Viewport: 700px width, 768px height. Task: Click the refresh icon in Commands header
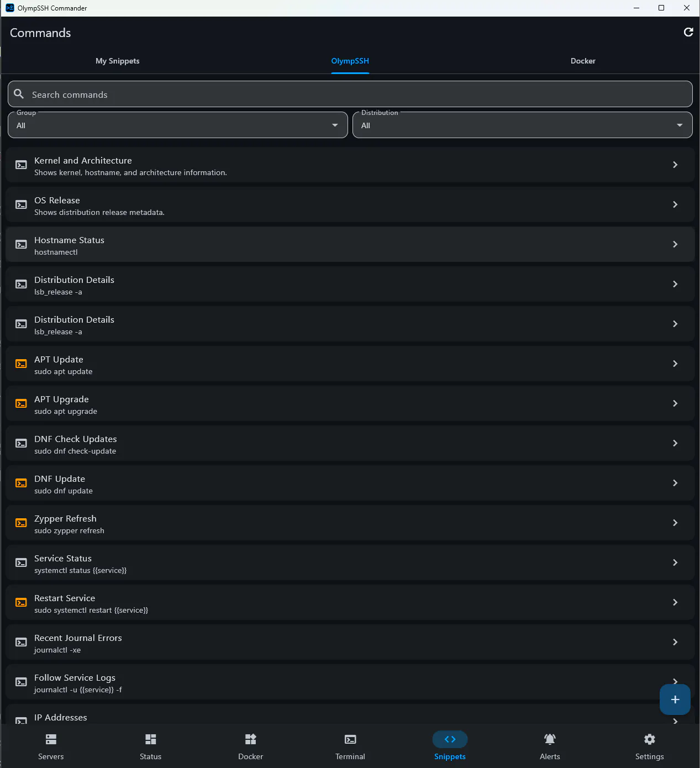click(688, 33)
